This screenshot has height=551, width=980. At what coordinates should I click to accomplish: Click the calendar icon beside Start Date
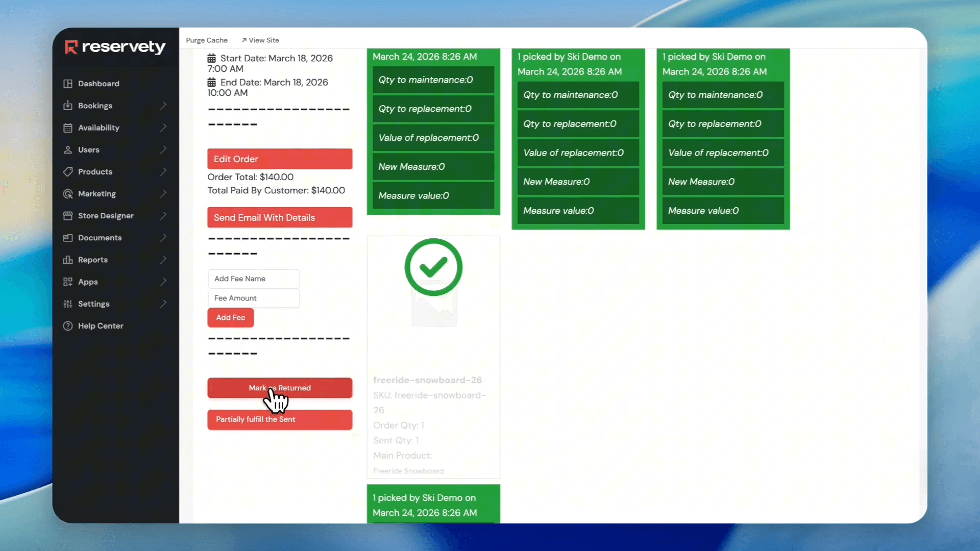click(x=211, y=58)
